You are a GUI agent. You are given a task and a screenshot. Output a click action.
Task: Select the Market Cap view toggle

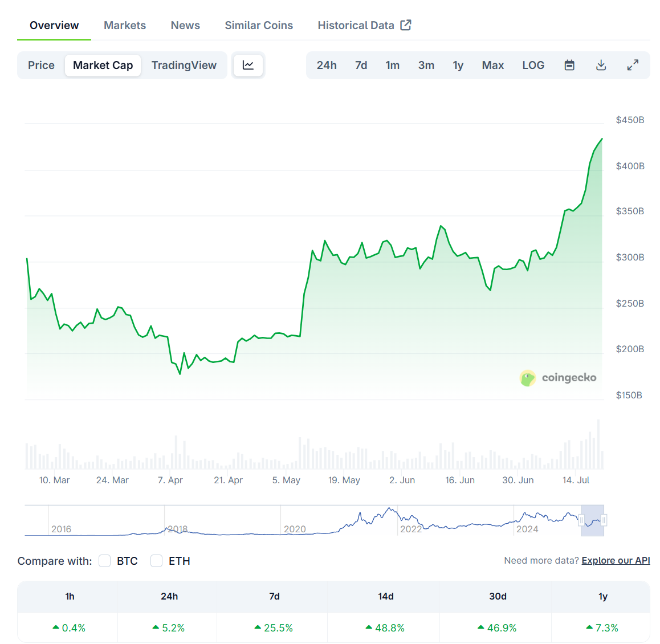click(x=103, y=65)
